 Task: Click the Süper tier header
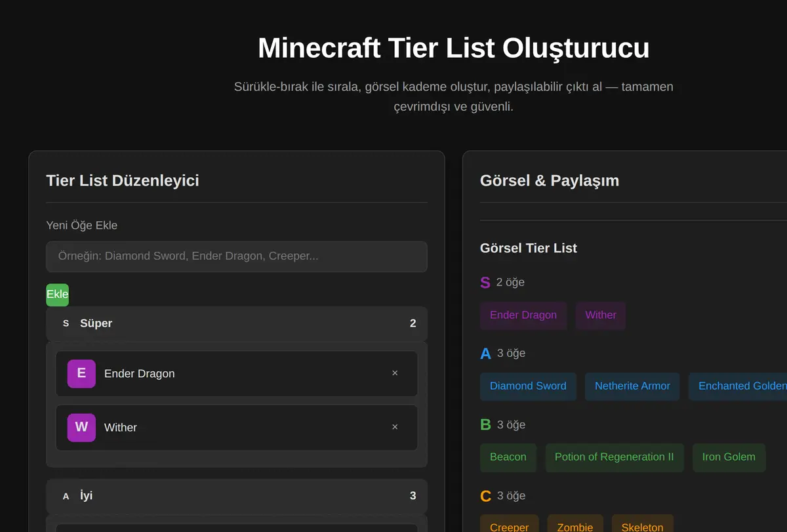(x=236, y=323)
